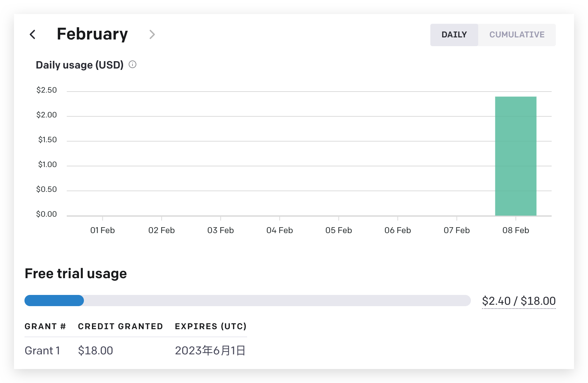The height and width of the screenshot is (383, 588).
Task: Click the right chevron to view March
Action: click(x=152, y=35)
